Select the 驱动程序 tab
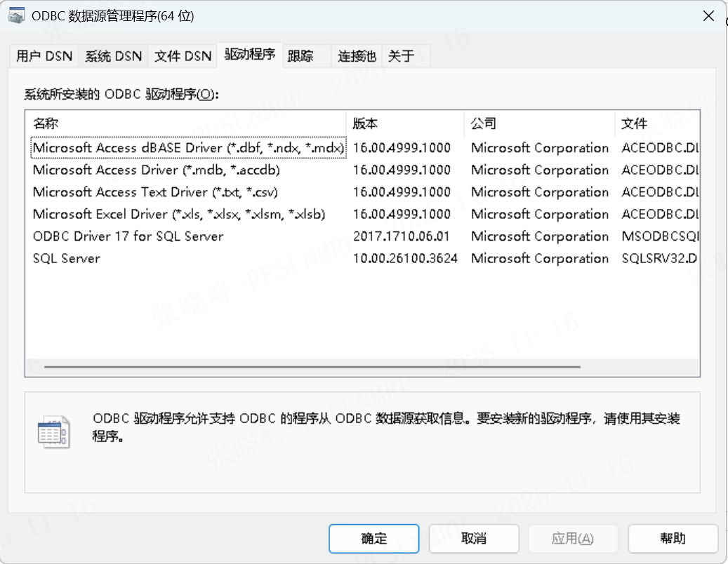The height and width of the screenshot is (564, 728). (x=250, y=55)
